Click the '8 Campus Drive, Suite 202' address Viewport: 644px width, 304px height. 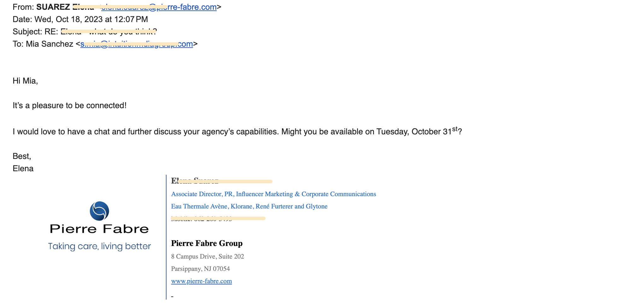[208, 256]
